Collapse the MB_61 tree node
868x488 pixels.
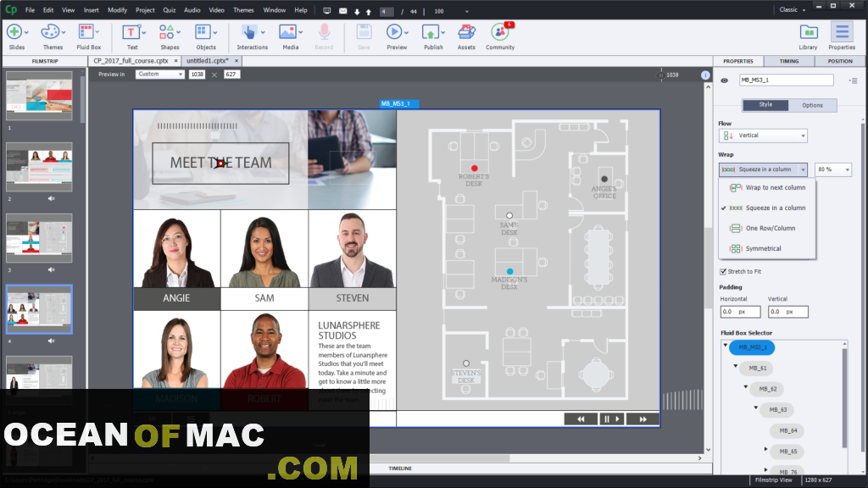[x=736, y=366]
